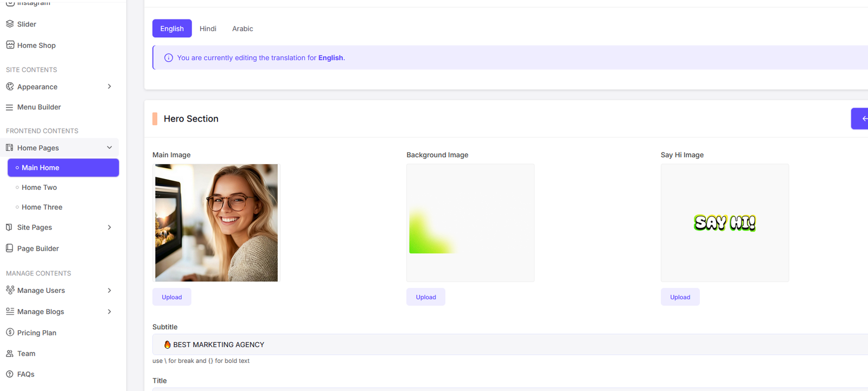Click the Menu Builder hamburger icon
Image resolution: width=868 pixels, height=391 pixels.
(x=10, y=107)
